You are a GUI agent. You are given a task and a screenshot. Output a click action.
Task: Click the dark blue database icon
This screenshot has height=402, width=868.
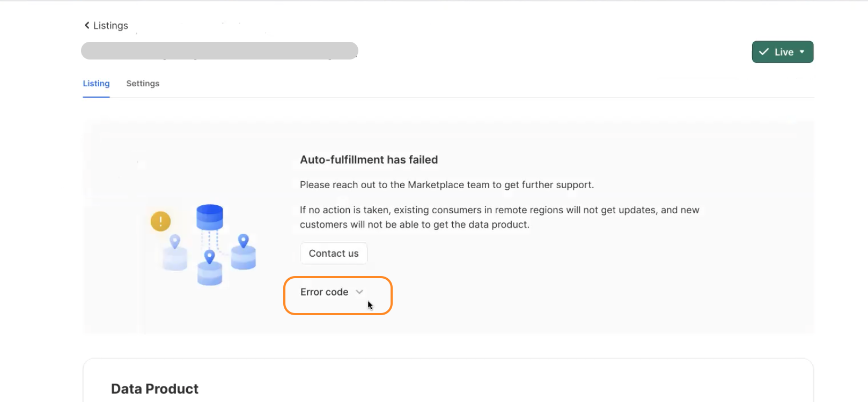(x=210, y=217)
